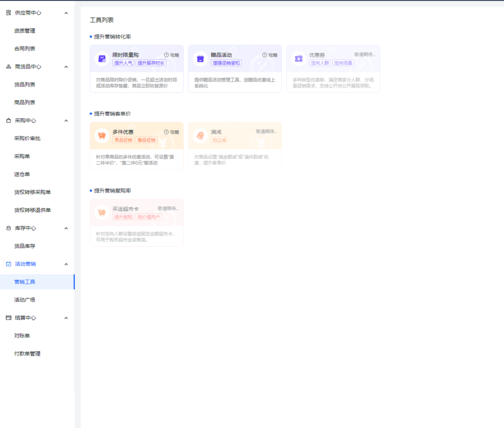Open 货品库存 page

click(24, 246)
